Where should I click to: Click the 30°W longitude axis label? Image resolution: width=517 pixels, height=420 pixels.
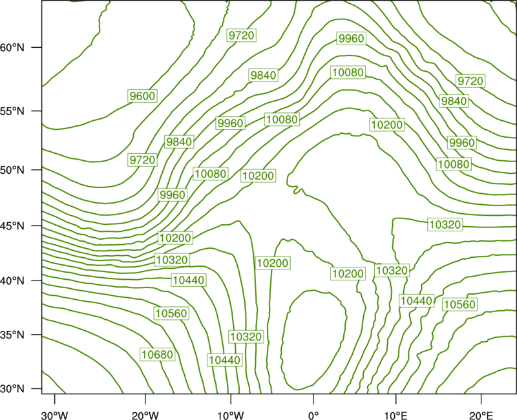coord(54,415)
